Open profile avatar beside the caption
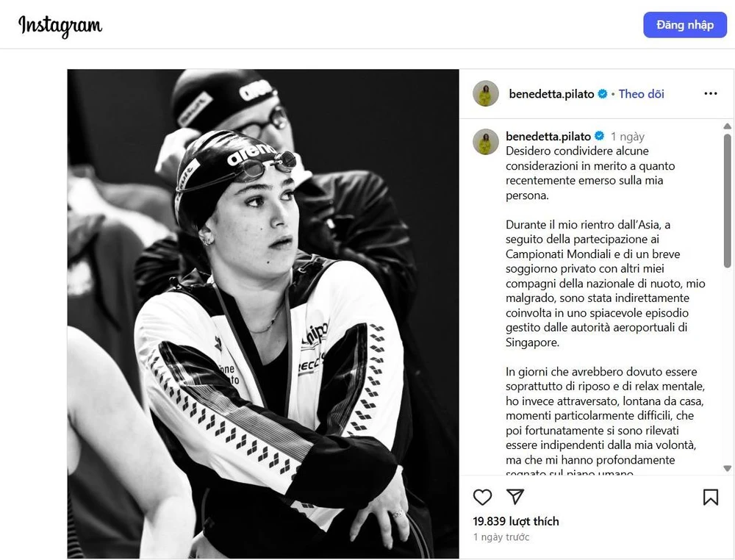 [486, 142]
